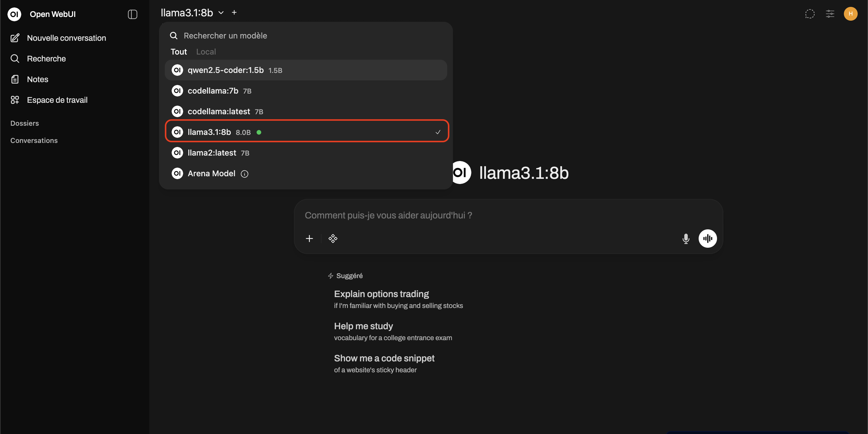Viewport: 868px width, 434px height.
Task: Collapse the llama3.1:8b model selector chevron
Action: (221, 13)
